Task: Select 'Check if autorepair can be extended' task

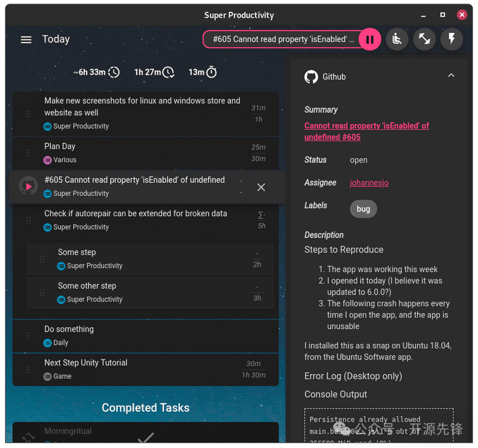Action: pyautogui.click(x=146, y=220)
